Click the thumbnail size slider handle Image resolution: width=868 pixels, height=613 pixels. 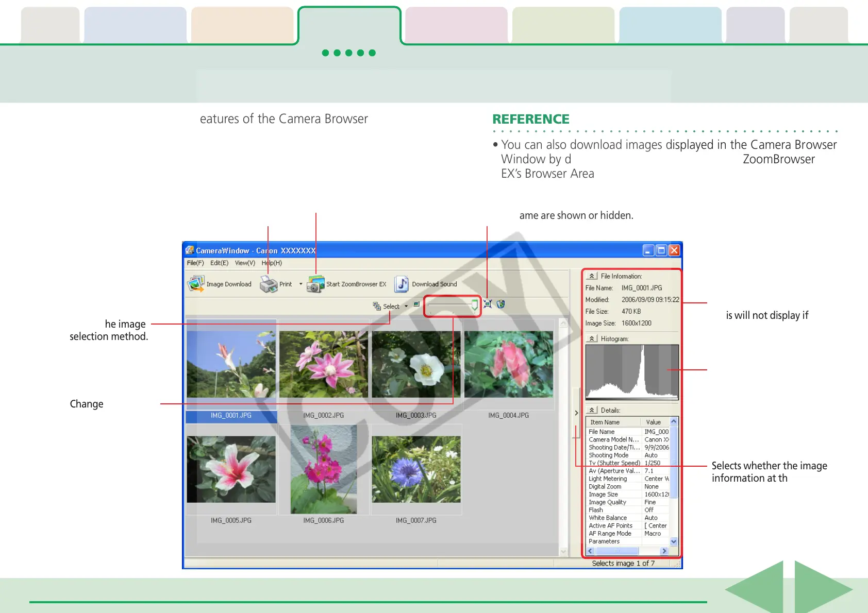point(474,305)
